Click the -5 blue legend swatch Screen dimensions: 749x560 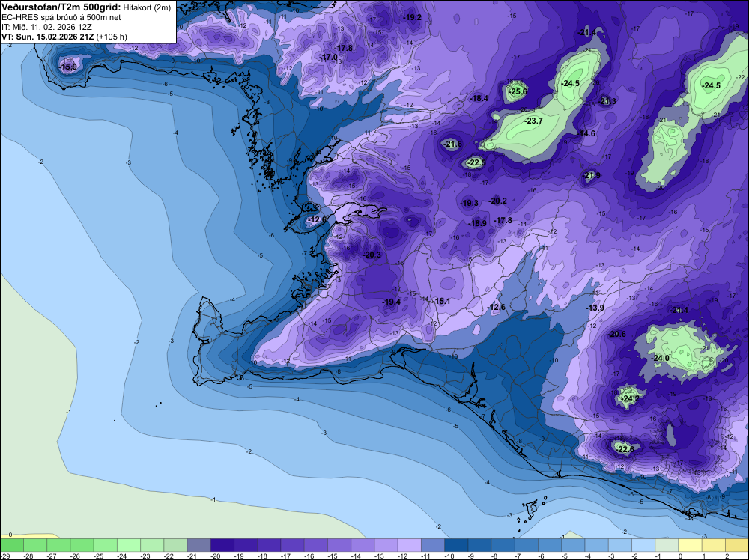coord(573,545)
